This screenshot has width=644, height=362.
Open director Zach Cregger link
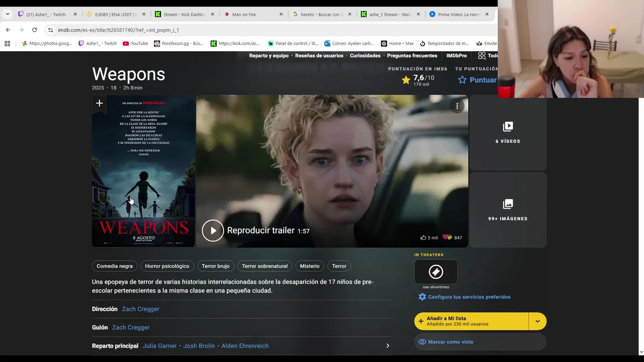[140, 309]
